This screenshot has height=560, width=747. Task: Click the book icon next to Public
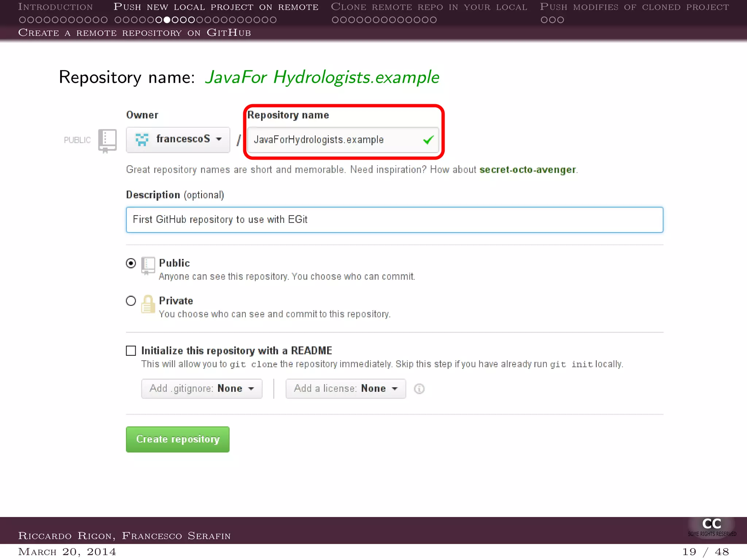tap(148, 266)
